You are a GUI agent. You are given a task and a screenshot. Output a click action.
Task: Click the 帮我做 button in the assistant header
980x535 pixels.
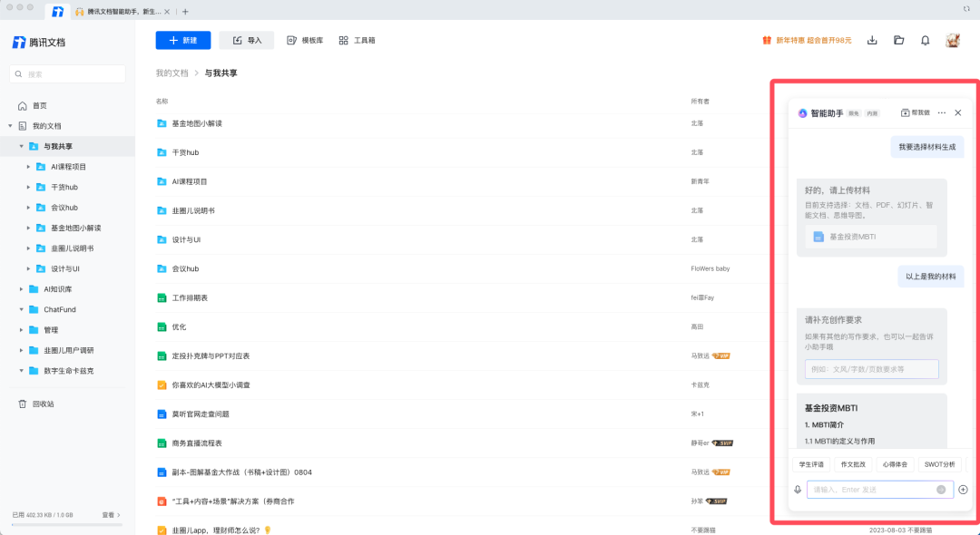(x=915, y=113)
